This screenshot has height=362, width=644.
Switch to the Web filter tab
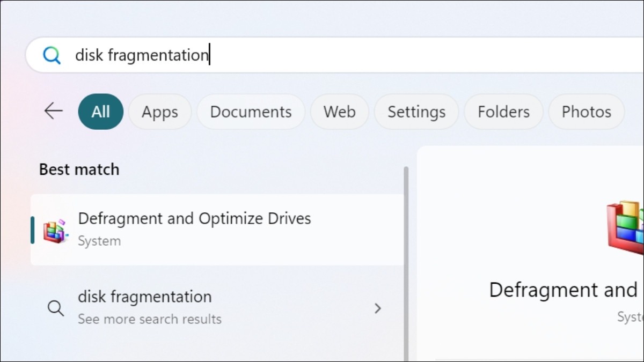coord(340,112)
